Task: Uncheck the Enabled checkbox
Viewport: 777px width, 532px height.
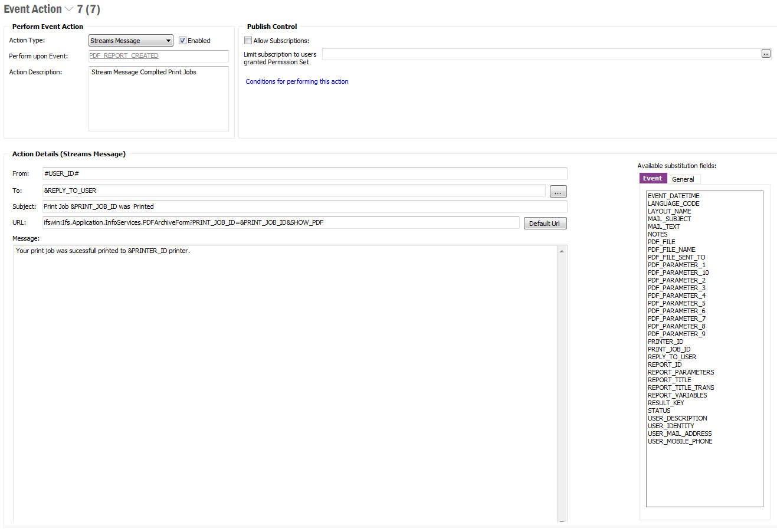Action: 183,41
